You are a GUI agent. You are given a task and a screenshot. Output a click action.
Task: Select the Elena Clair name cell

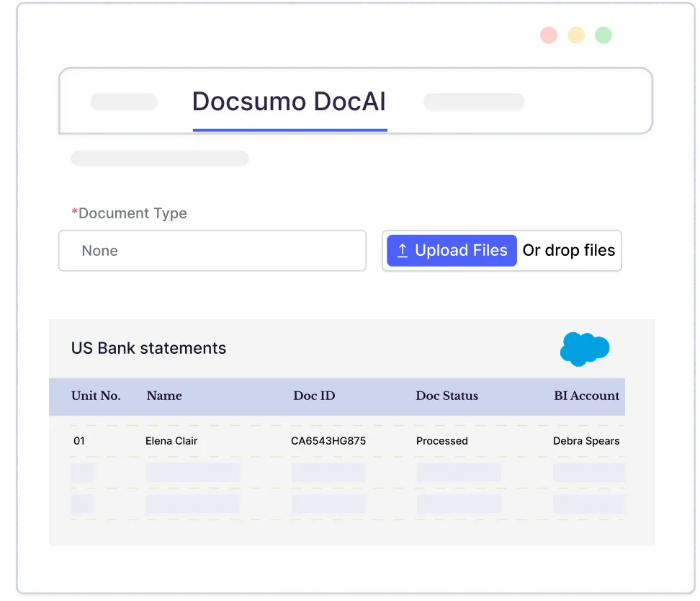tap(171, 441)
